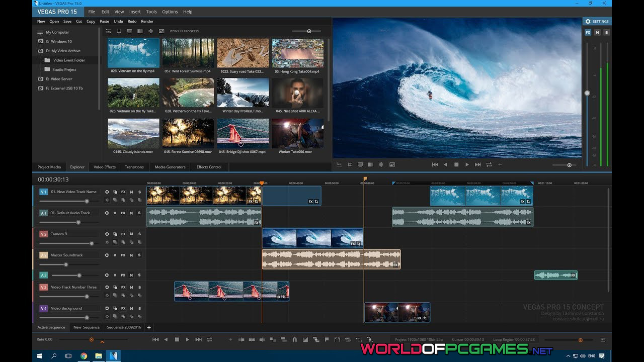The height and width of the screenshot is (362, 644).
Task: Open Chrome from the Windows taskbar
Action: [x=84, y=356]
